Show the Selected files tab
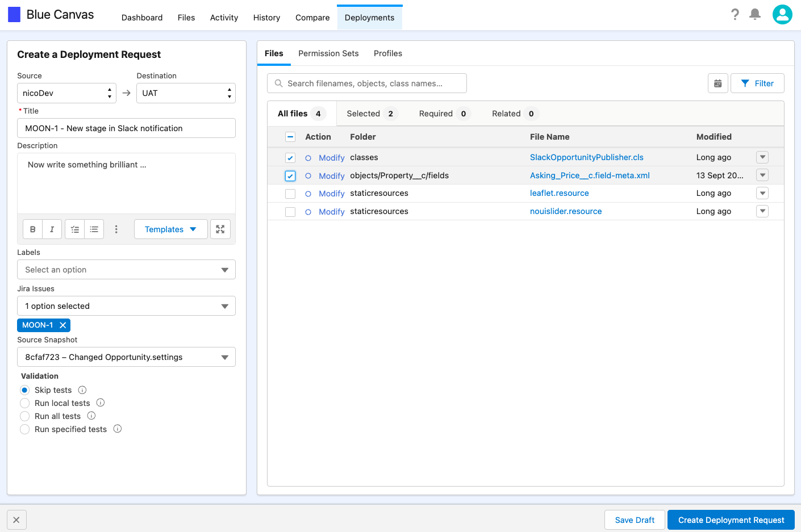The image size is (801, 532). (x=372, y=114)
